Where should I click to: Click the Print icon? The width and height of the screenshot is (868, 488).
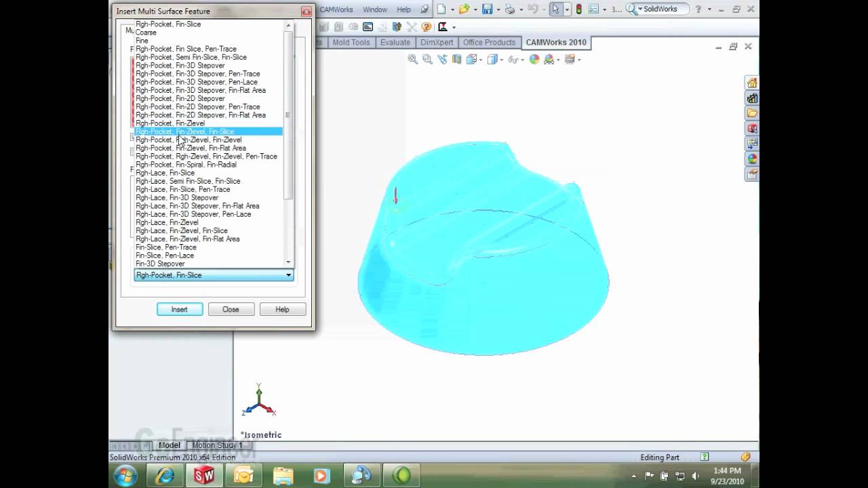509,9
